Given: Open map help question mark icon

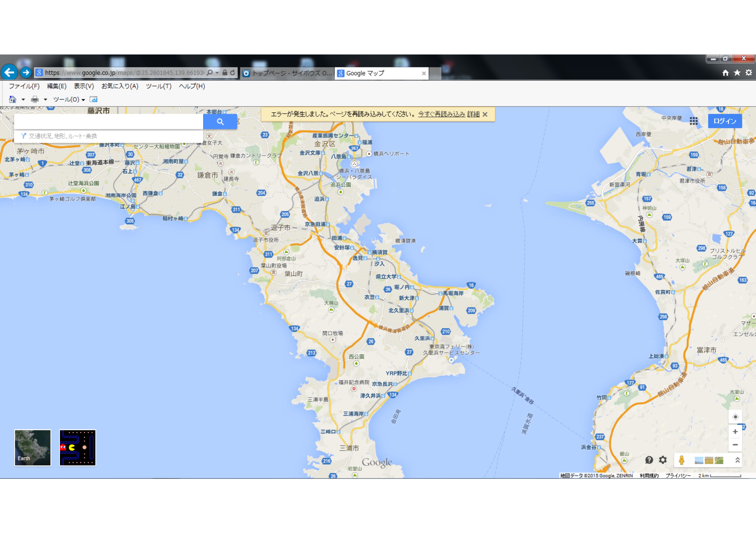Looking at the screenshot, I should tap(649, 460).
